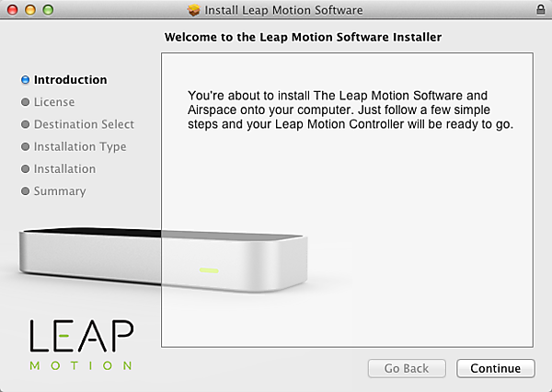
Task: Click the blue Introduction step bullet
Action: (x=26, y=80)
